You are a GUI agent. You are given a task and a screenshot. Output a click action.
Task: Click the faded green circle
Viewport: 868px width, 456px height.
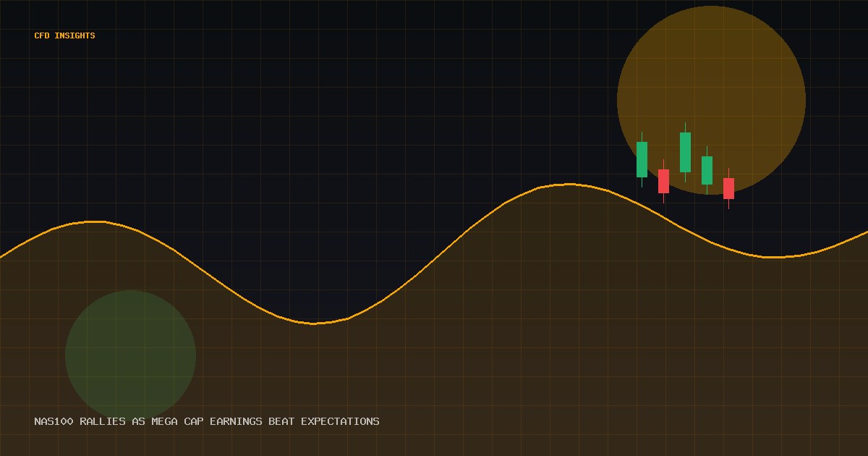click(x=130, y=355)
